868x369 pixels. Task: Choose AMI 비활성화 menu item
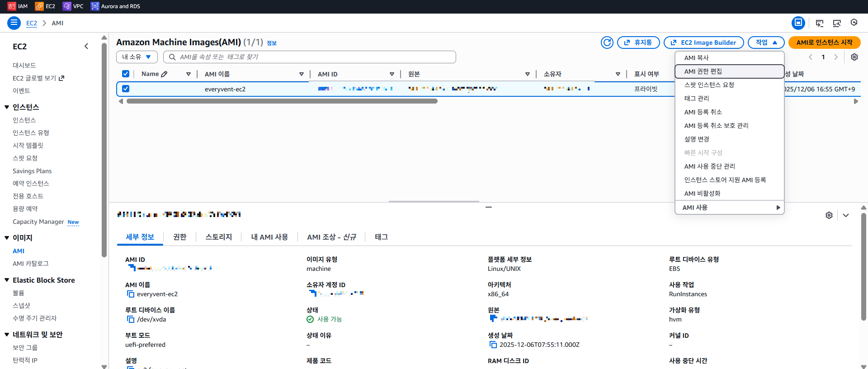pos(729,194)
